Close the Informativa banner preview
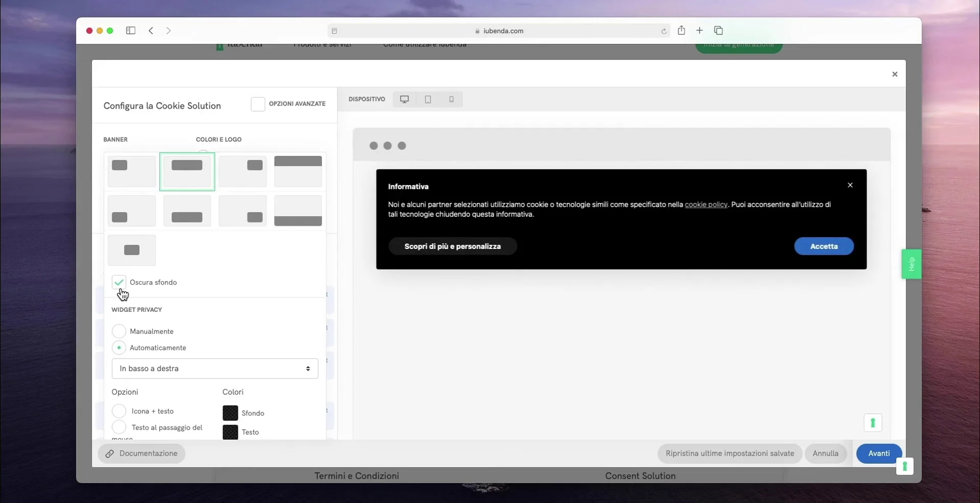This screenshot has height=503, width=980. pos(850,185)
